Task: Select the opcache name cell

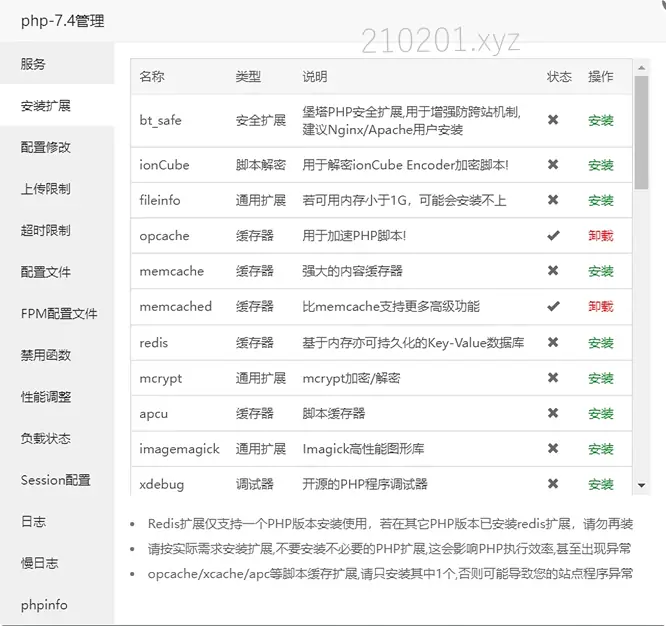Action: 164,236
